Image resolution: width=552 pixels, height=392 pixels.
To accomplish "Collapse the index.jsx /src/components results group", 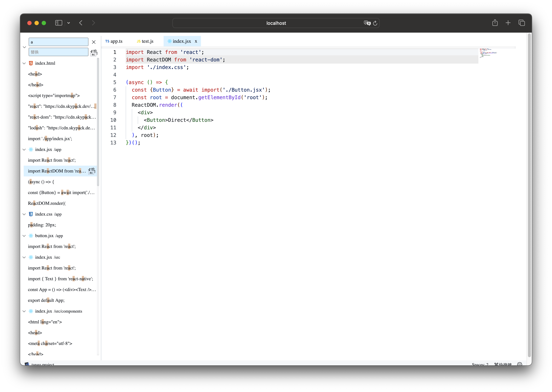I will [24, 311].
